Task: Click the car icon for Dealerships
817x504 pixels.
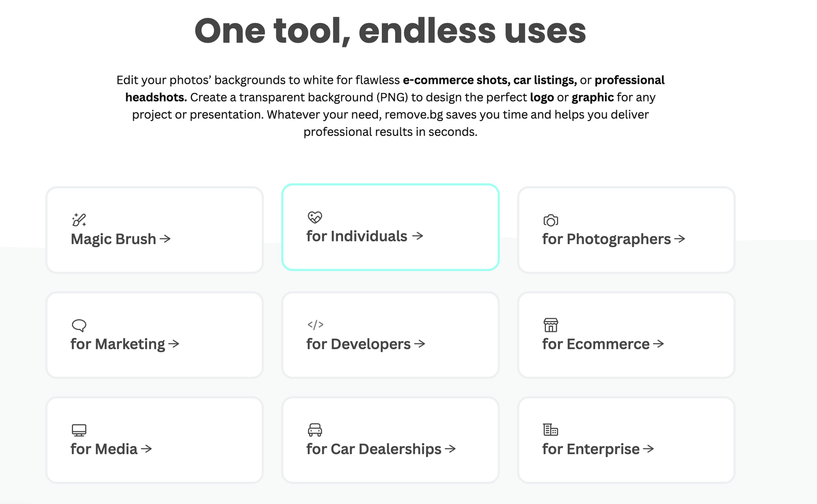Action: coord(315,430)
